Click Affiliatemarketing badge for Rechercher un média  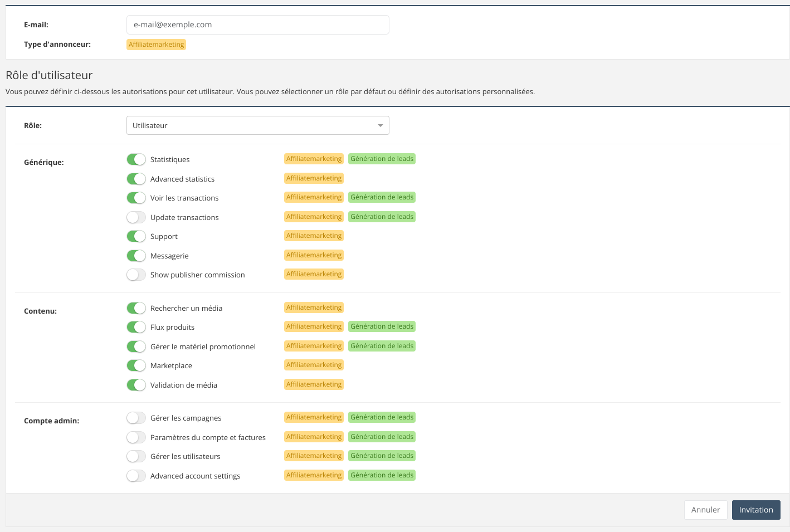point(314,308)
